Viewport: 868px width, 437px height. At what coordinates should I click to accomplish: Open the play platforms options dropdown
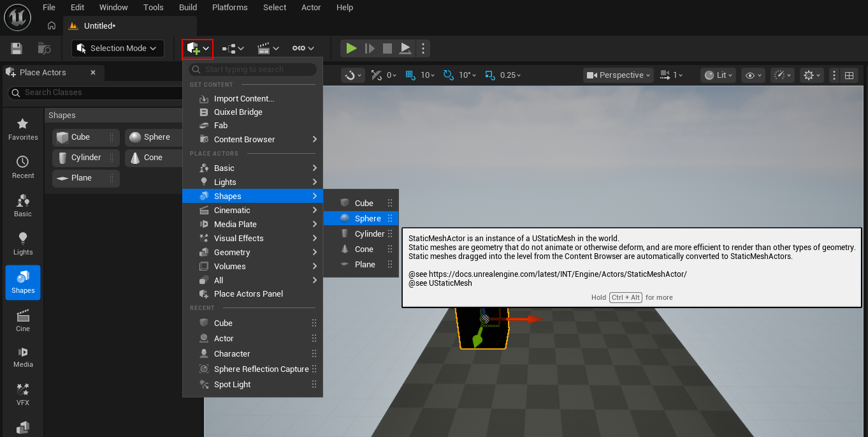[303, 48]
